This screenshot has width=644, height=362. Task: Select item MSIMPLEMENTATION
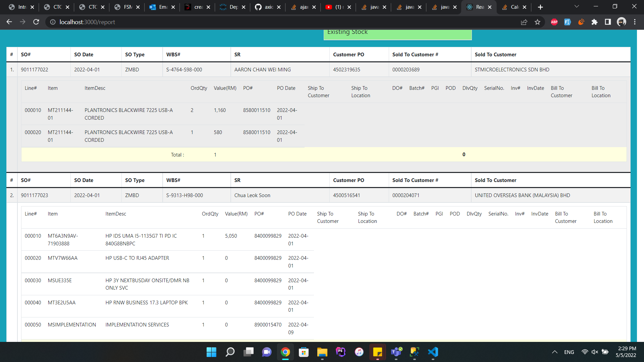pos(72,325)
